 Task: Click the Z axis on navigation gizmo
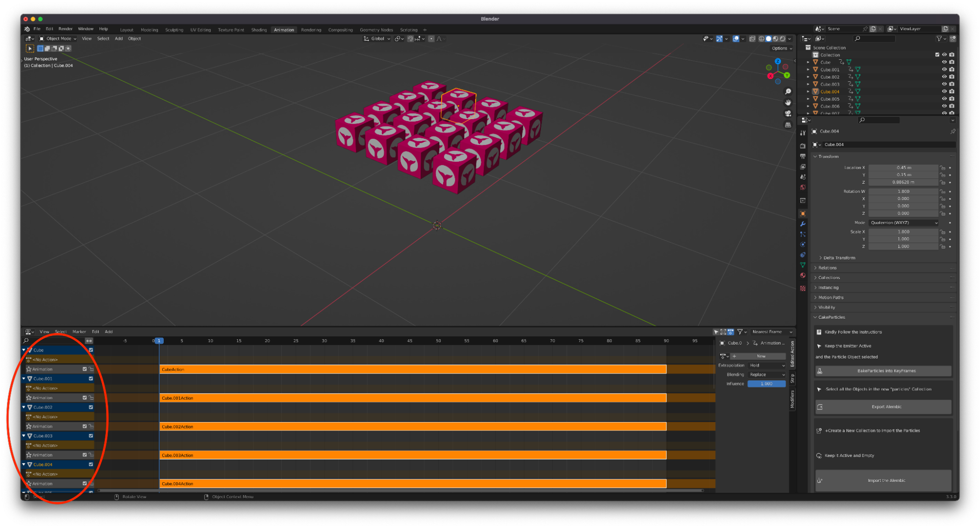(778, 62)
